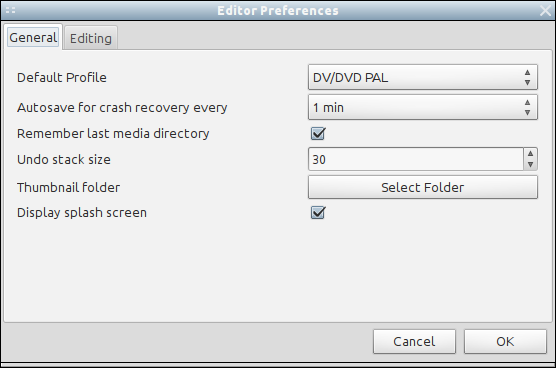The height and width of the screenshot is (368, 556).
Task: Uncheck Remember last media directory
Action: tap(318, 134)
